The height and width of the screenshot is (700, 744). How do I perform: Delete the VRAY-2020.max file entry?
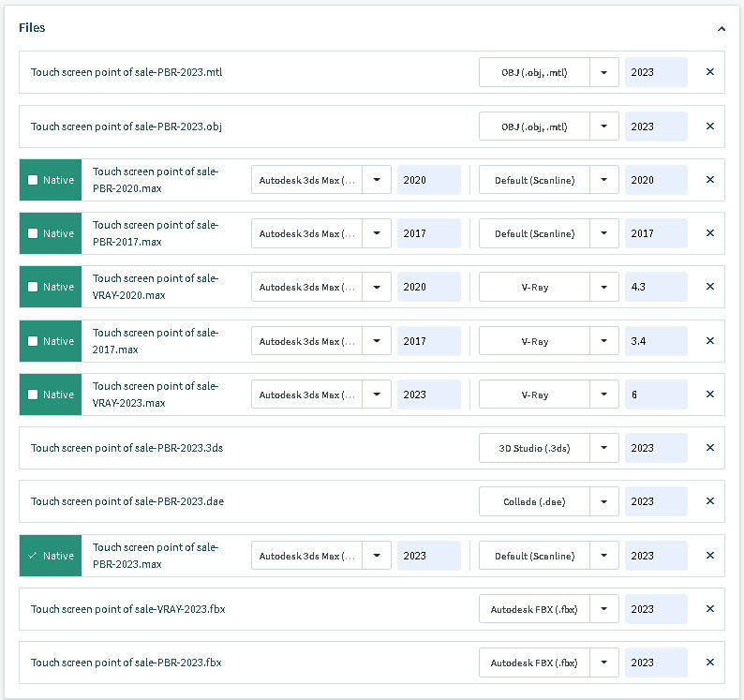click(x=709, y=287)
